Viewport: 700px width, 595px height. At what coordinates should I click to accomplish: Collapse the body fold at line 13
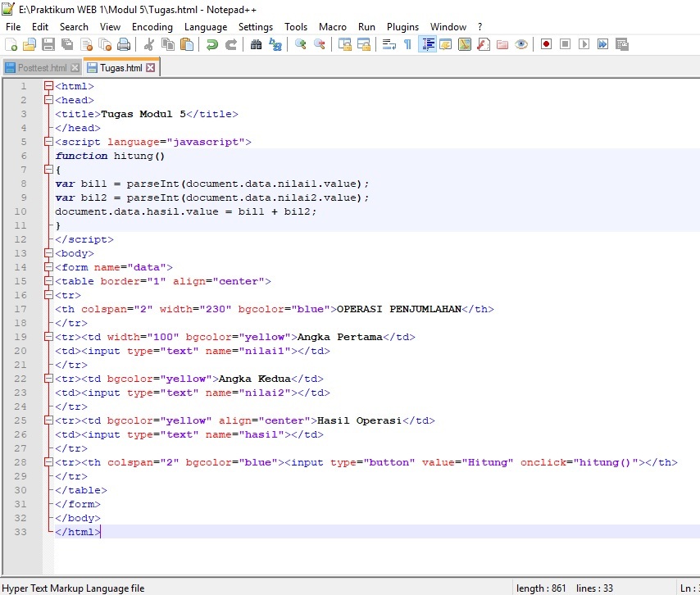48,253
